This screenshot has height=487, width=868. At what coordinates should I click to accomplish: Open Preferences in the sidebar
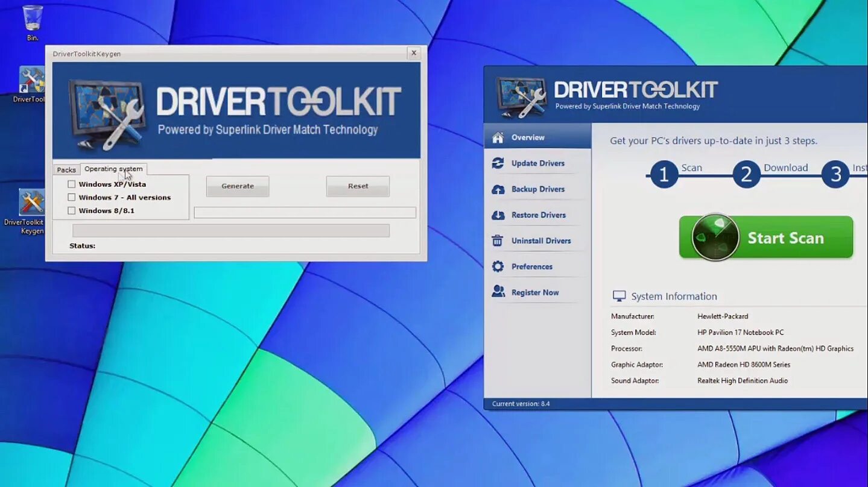pyautogui.click(x=537, y=266)
